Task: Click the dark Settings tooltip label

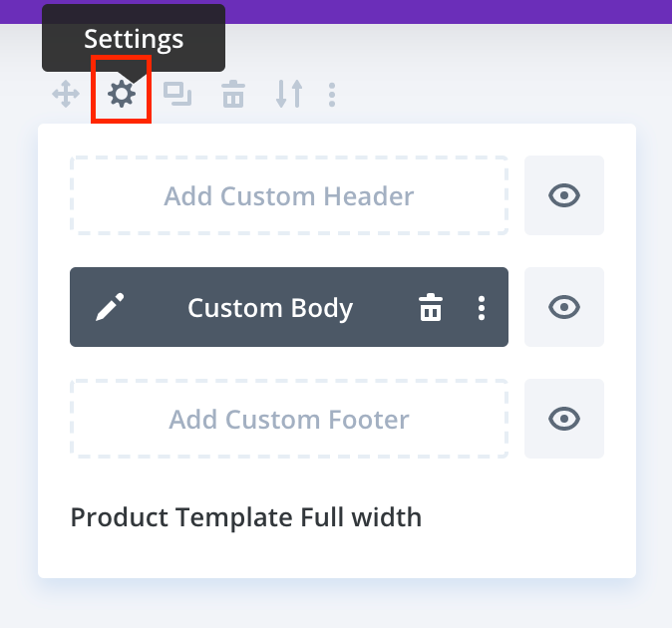Action: [x=134, y=38]
